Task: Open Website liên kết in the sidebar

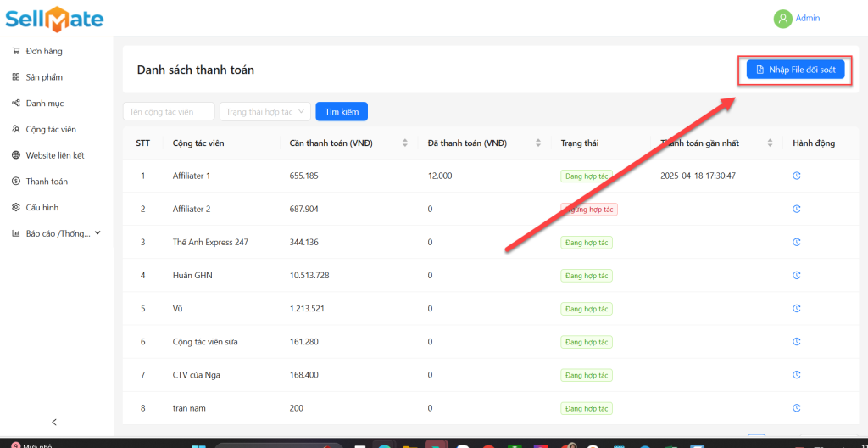Action: [55, 155]
